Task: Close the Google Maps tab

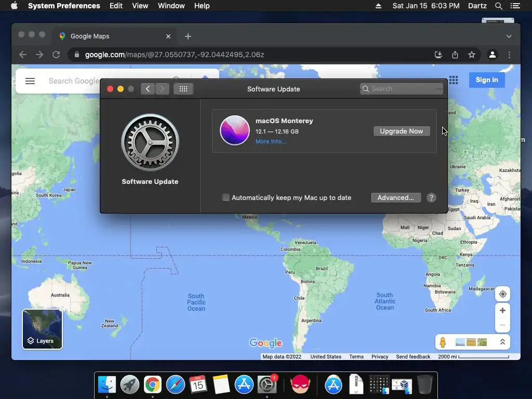Action: [168, 36]
